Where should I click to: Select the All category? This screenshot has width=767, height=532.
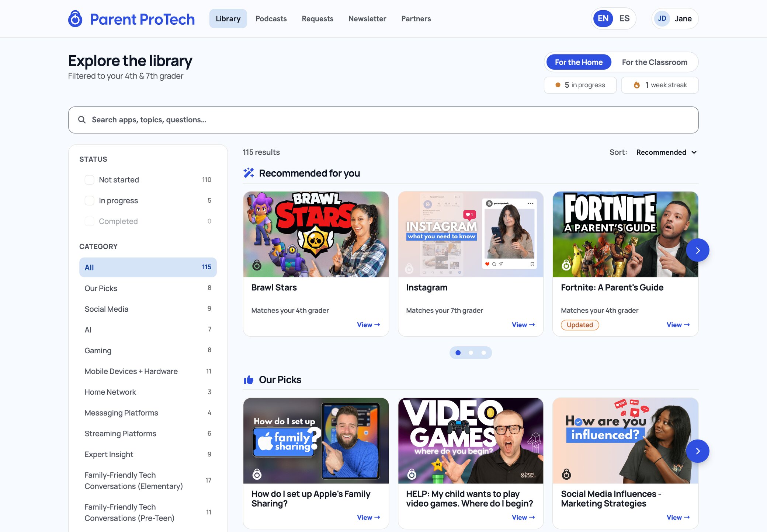click(x=148, y=267)
